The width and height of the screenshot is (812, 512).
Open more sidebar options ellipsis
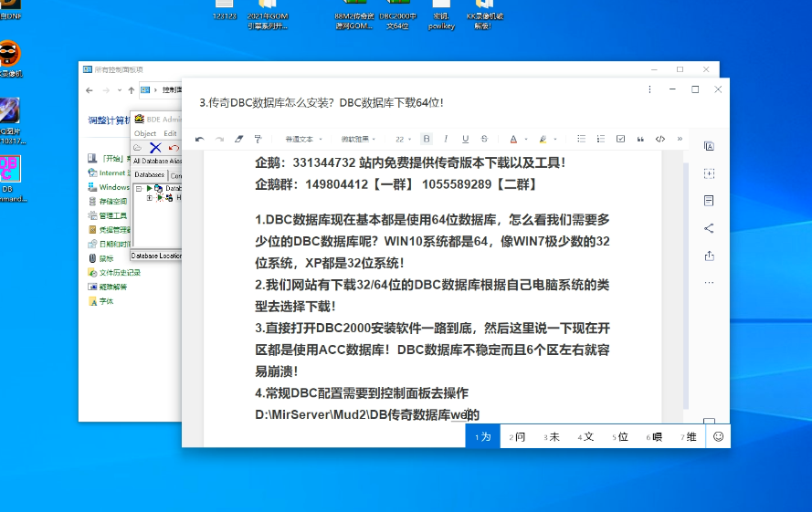coord(709,283)
